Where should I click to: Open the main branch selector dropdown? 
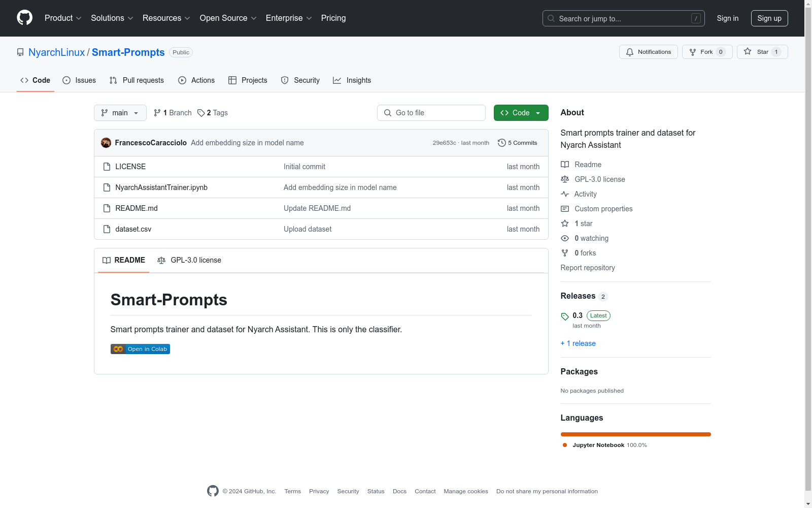click(x=120, y=113)
